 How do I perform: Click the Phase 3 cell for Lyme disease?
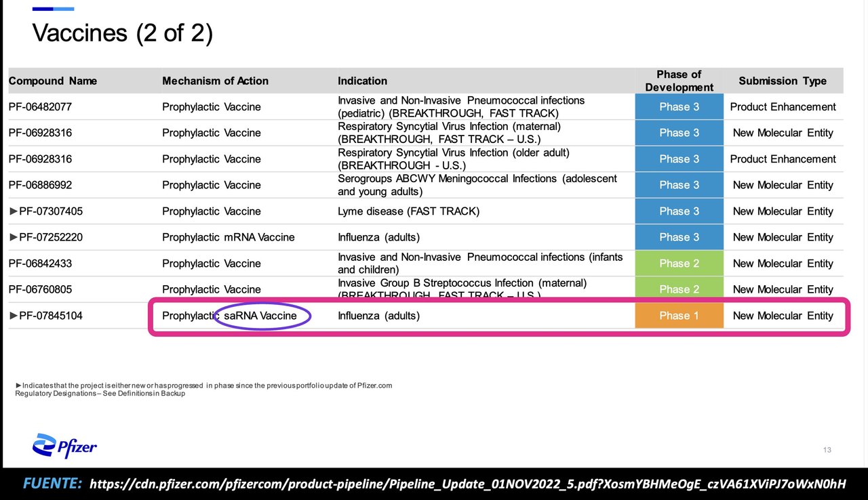pos(679,211)
